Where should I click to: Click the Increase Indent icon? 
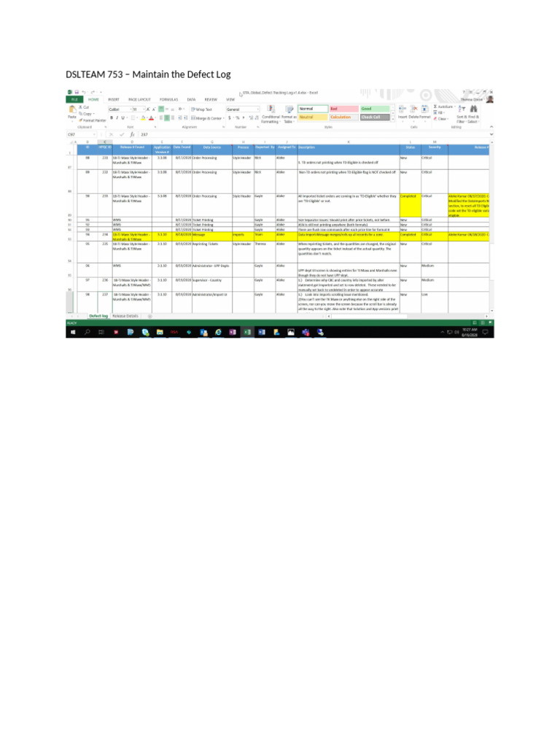coord(185,117)
